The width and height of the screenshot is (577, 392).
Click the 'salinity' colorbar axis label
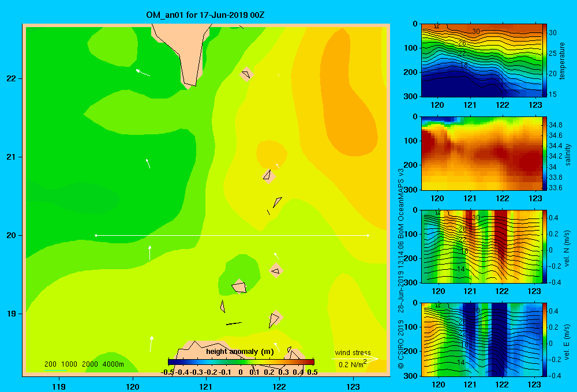pos(568,154)
